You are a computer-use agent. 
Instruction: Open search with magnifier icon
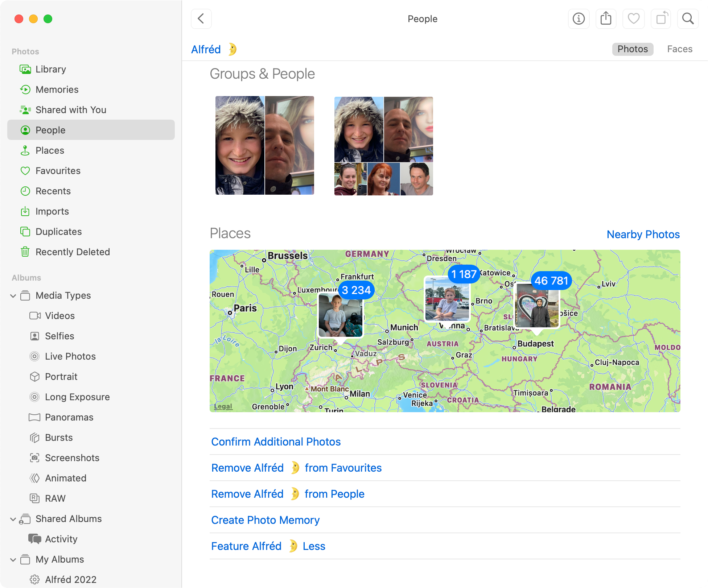[x=688, y=18]
